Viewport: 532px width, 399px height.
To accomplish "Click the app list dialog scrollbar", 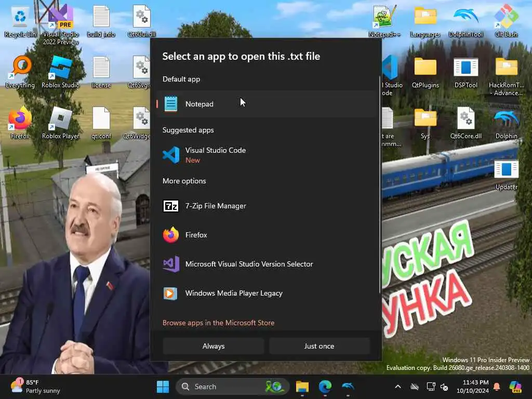I will [380, 184].
